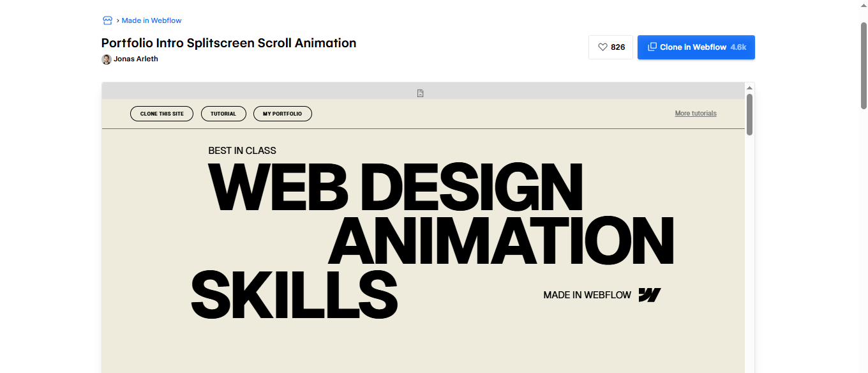The width and height of the screenshot is (868, 373).
Task: Click the MADE IN WEBFLOW text
Action: point(587,295)
